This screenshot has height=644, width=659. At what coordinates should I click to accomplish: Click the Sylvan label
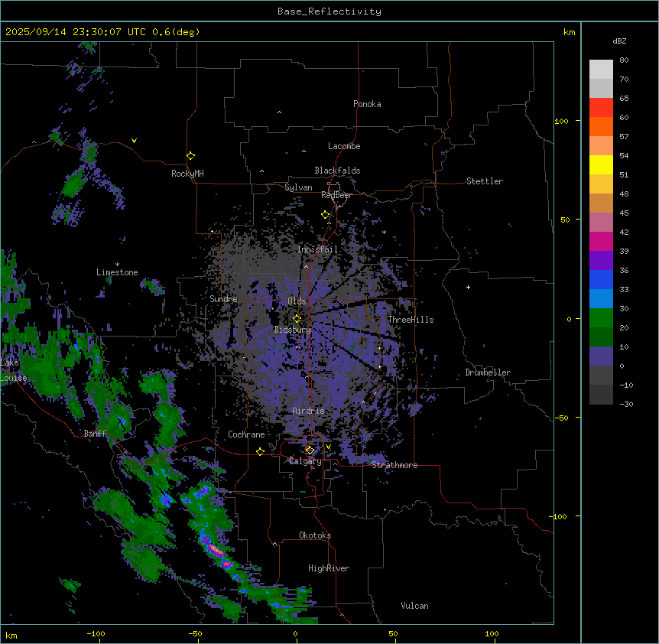pyautogui.click(x=298, y=187)
